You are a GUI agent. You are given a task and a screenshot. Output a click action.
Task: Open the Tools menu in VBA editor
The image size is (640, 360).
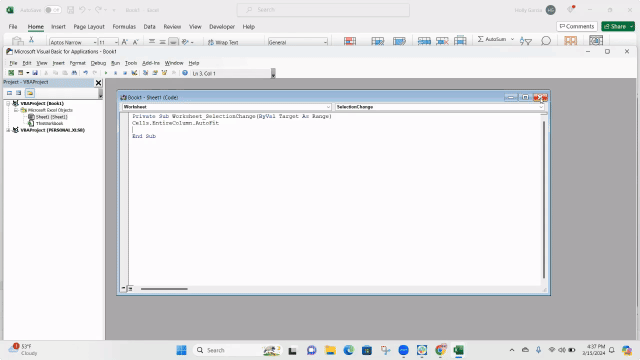[x=131, y=63]
